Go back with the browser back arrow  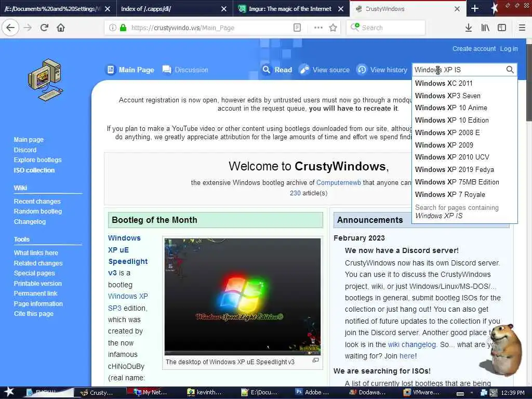(x=10, y=28)
